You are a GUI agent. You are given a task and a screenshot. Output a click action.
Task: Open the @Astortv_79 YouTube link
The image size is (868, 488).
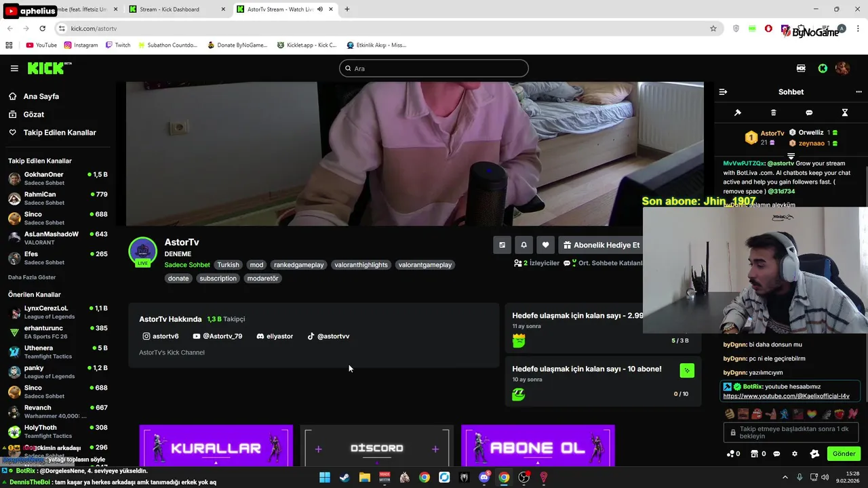tap(217, 336)
